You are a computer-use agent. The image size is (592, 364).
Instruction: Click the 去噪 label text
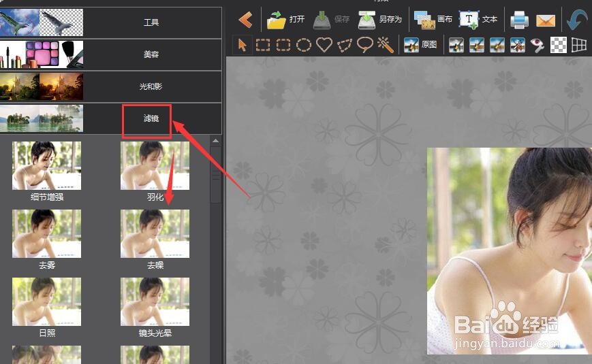[x=155, y=265]
